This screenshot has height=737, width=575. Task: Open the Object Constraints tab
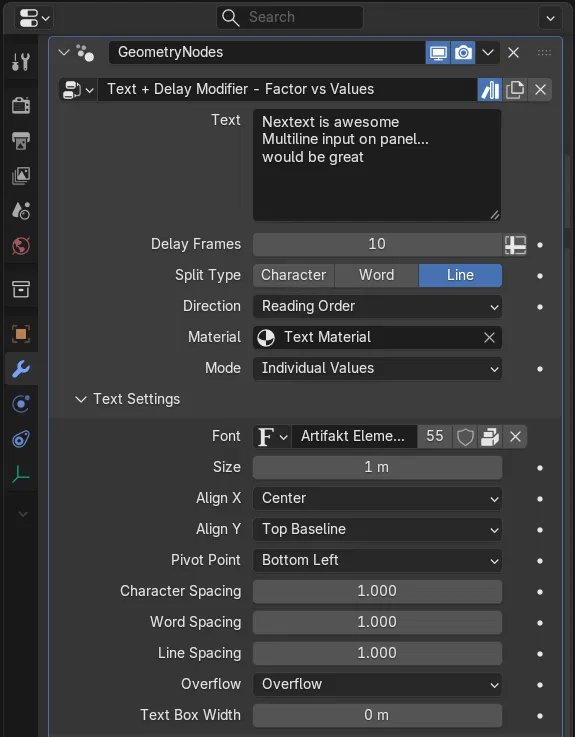click(x=21, y=439)
